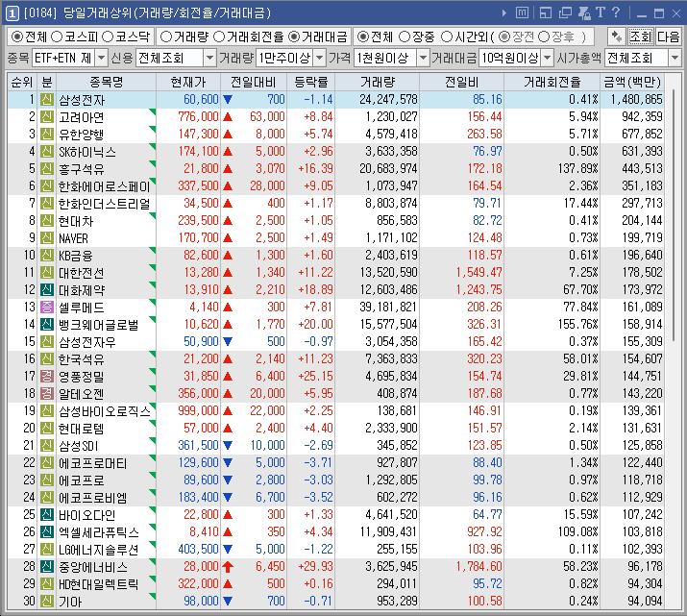
Task: Click the market badge icon for 기아
Action: pos(47,601)
